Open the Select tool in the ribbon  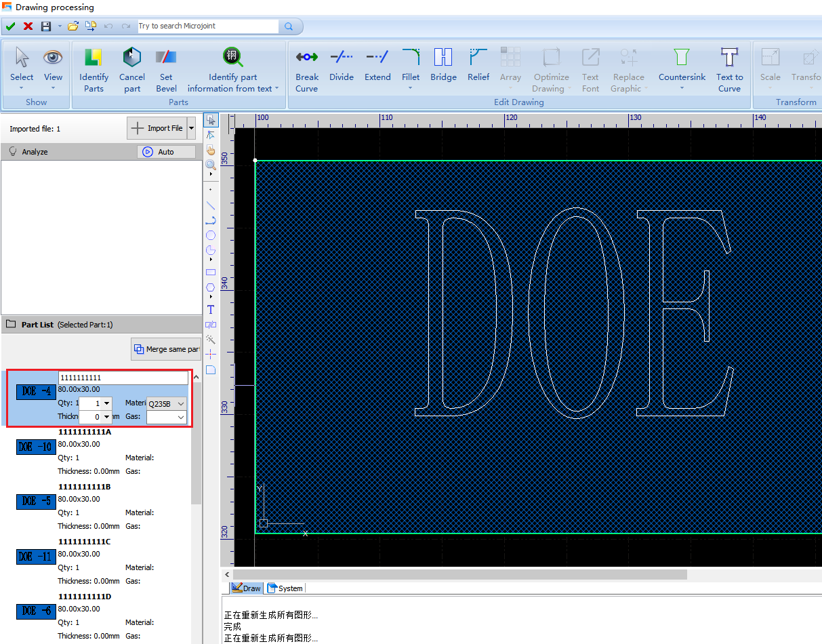pos(22,69)
